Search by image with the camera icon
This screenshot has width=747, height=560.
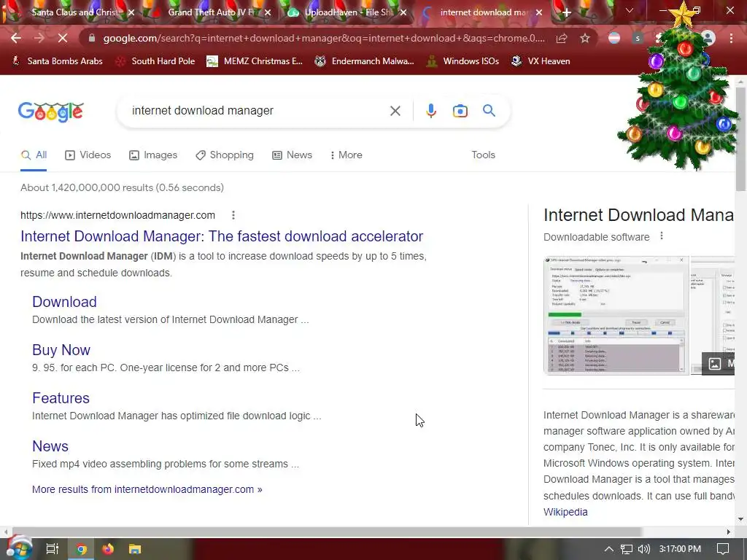pos(460,111)
